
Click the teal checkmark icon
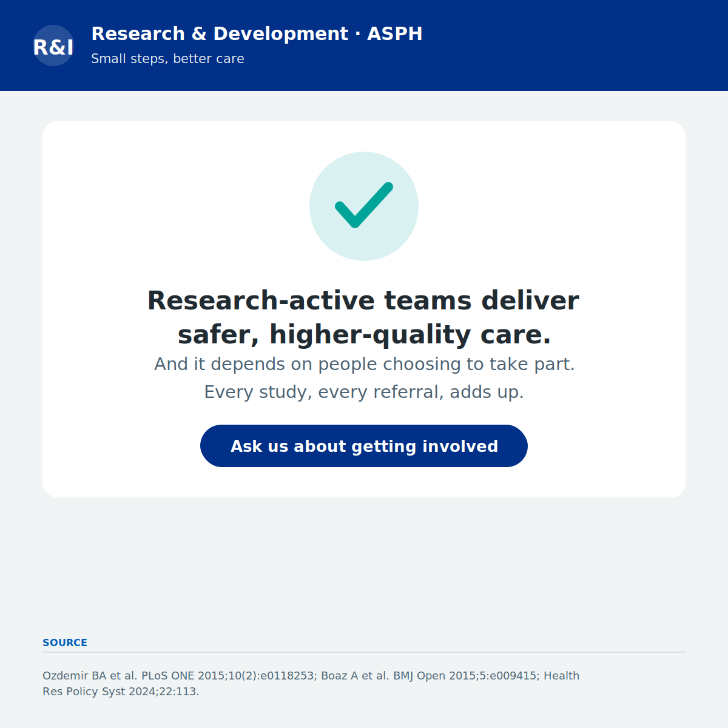(x=364, y=206)
